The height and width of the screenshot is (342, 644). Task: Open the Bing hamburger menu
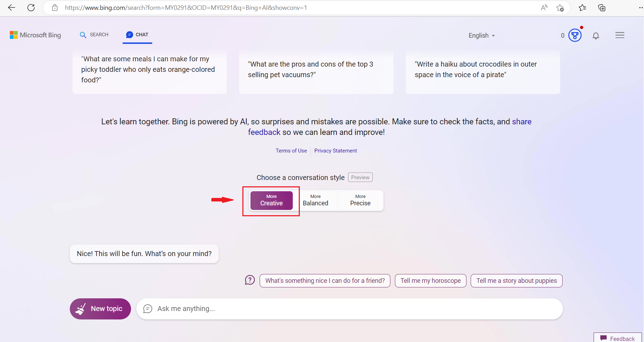point(620,35)
